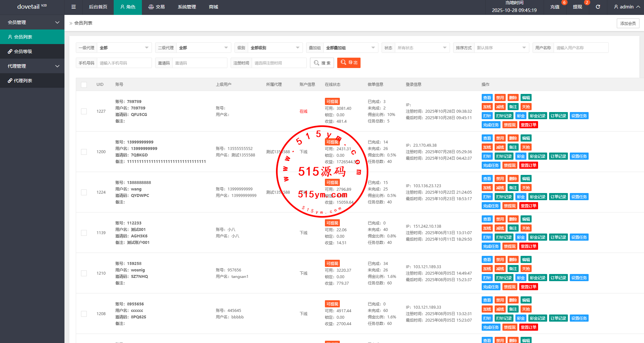Expand the 状态 filter dropdown

click(422, 48)
